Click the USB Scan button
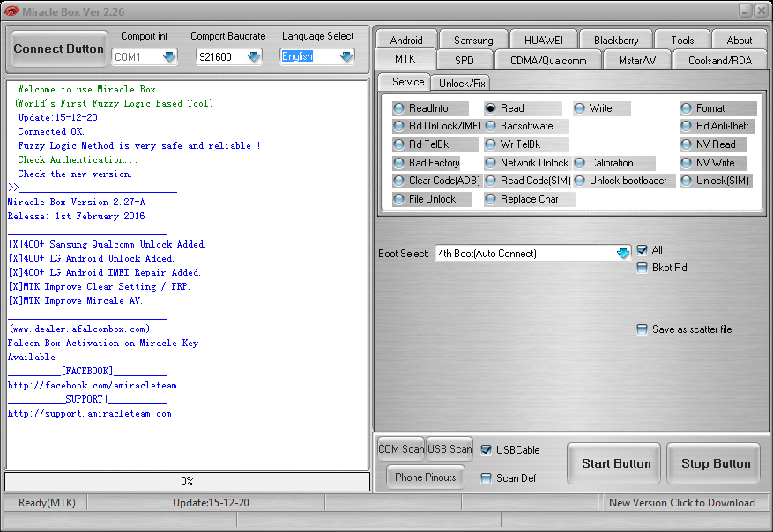The height and width of the screenshot is (532, 773). [450, 448]
